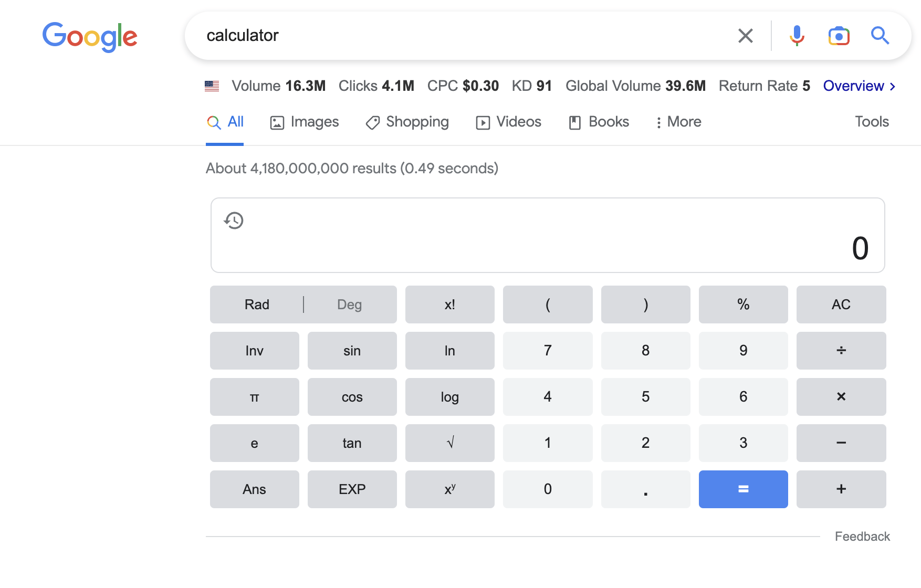Open the calculator history panel
This screenshot has height=588, width=921.
[234, 220]
